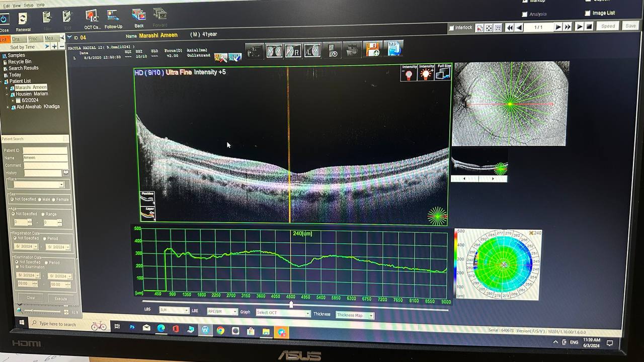Viewport: 644px width, 362px height.
Task: Click the first Intensity bulb icon
Action: tap(409, 73)
